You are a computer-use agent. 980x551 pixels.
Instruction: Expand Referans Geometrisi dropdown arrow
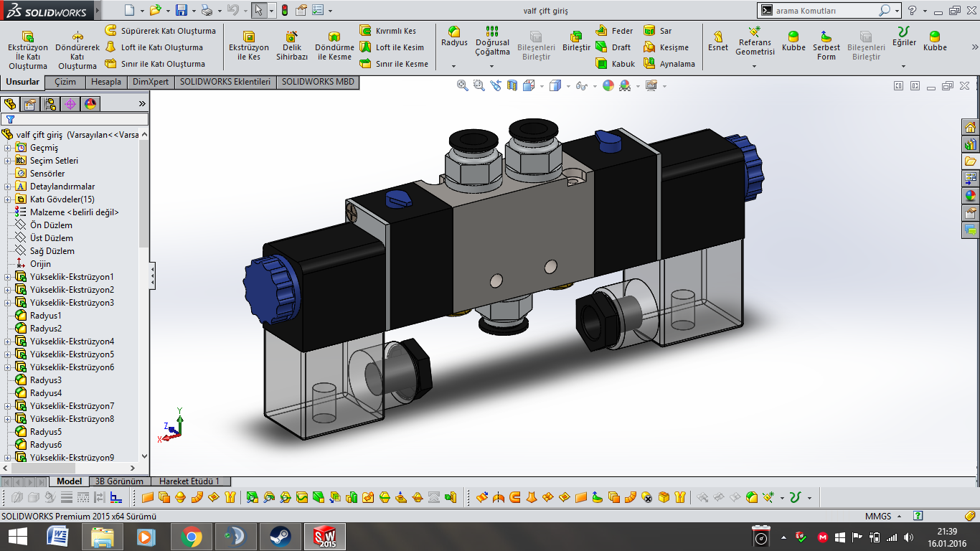[x=755, y=66]
